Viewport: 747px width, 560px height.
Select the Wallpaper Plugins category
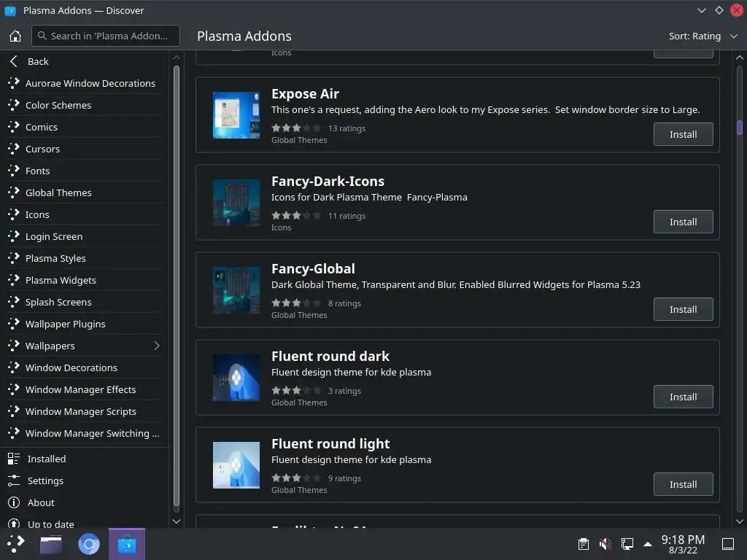point(85,324)
